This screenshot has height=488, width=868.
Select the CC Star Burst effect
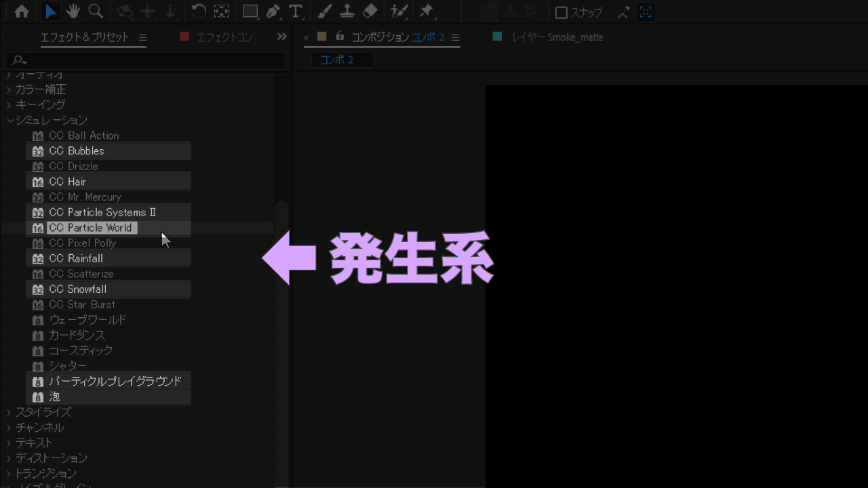tap(82, 305)
